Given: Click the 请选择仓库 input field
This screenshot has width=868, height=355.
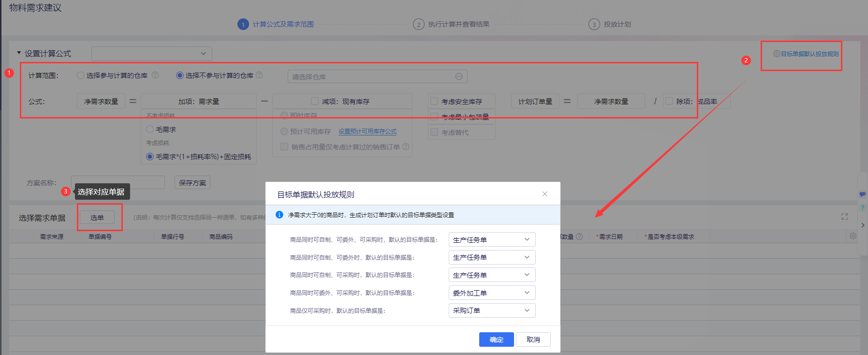Looking at the screenshot, I should click(378, 76).
